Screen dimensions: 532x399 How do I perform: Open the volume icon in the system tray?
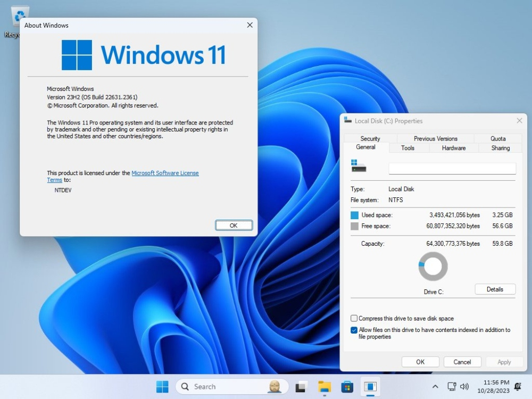point(465,387)
